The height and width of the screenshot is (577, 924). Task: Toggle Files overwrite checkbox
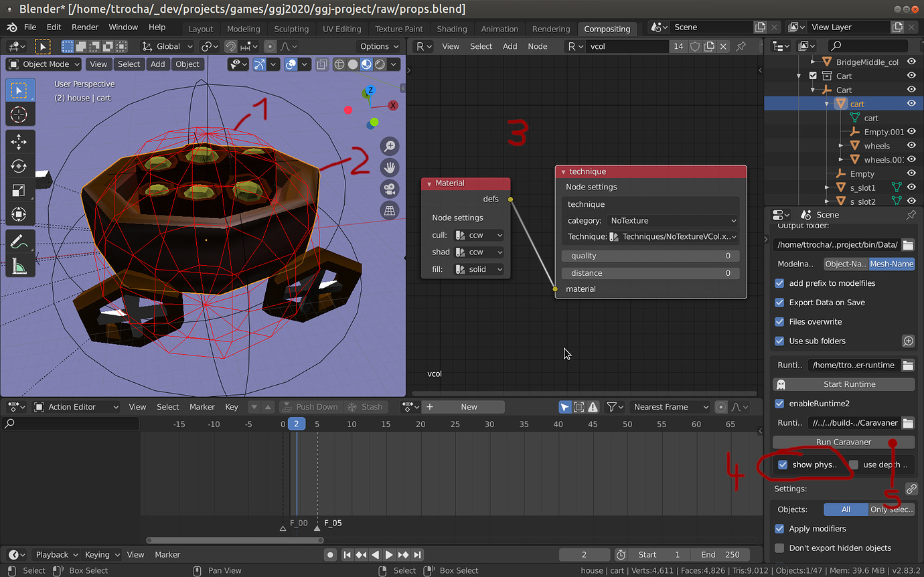(x=779, y=321)
